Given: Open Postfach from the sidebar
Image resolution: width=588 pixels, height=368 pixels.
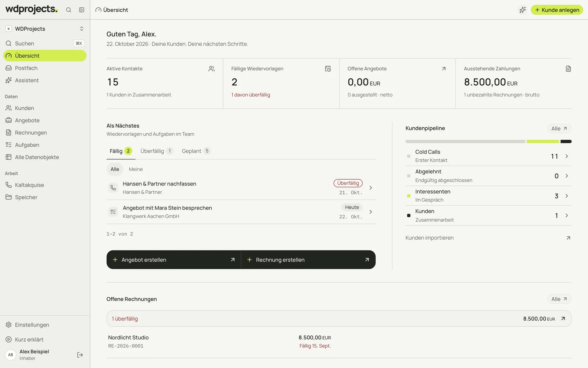Looking at the screenshot, I should pos(45,68).
